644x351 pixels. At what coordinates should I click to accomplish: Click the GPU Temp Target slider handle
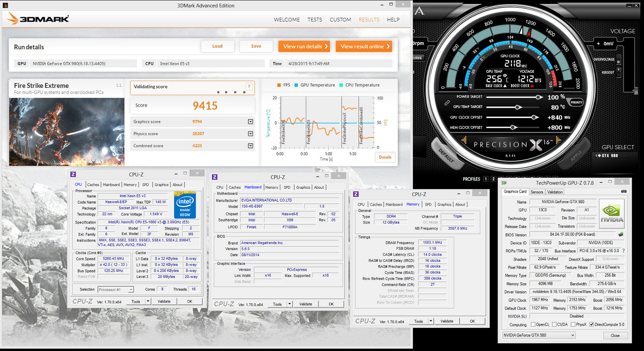518,107
